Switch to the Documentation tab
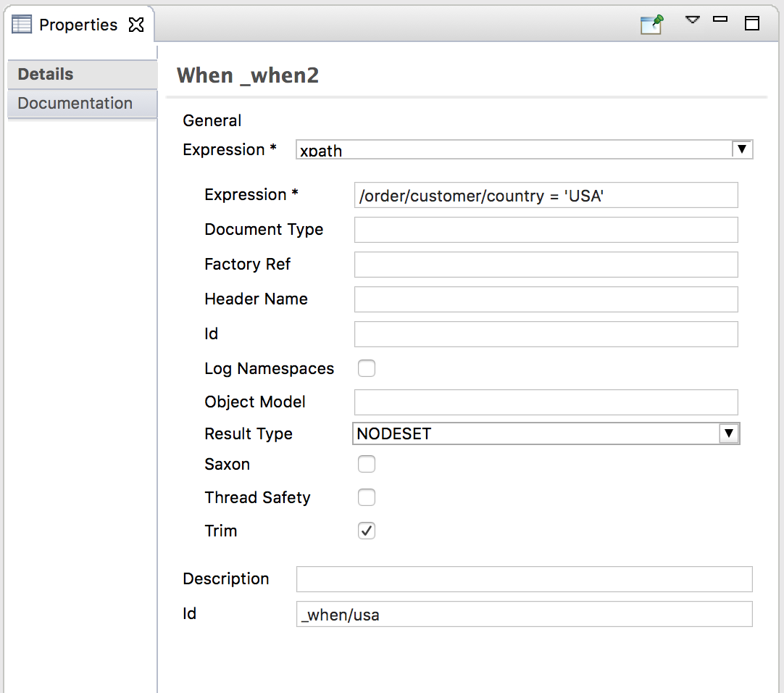 (75, 103)
